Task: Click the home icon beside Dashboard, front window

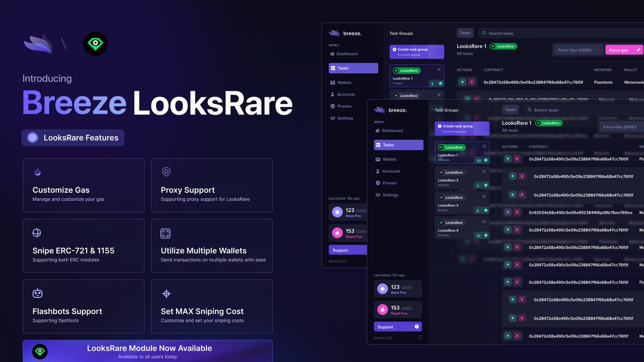Action: click(x=378, y=131)
